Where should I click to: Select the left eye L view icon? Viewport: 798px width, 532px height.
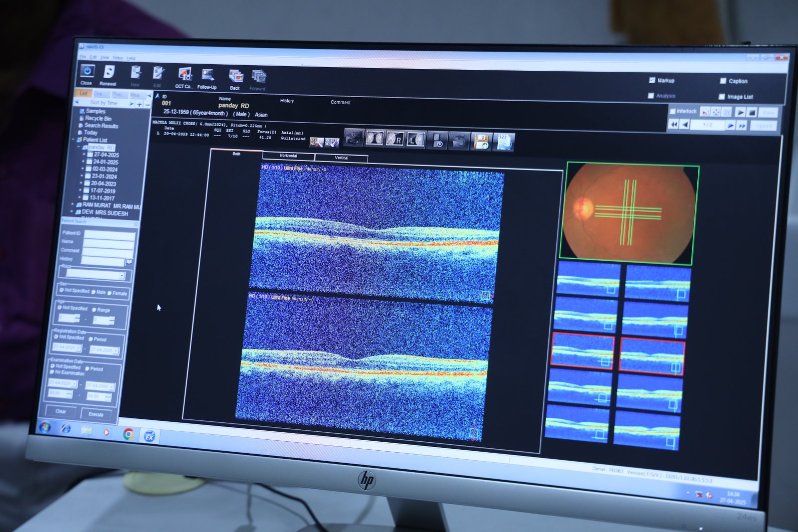coord(416,140)
